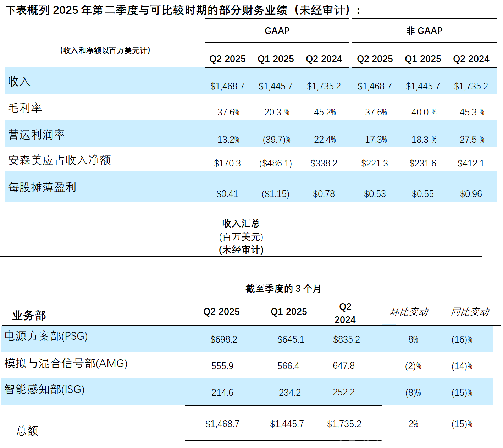Select AMG revenue '555.9'
Image resolution: width=503 pixels, height=448 pixels.
coord(222,366)
